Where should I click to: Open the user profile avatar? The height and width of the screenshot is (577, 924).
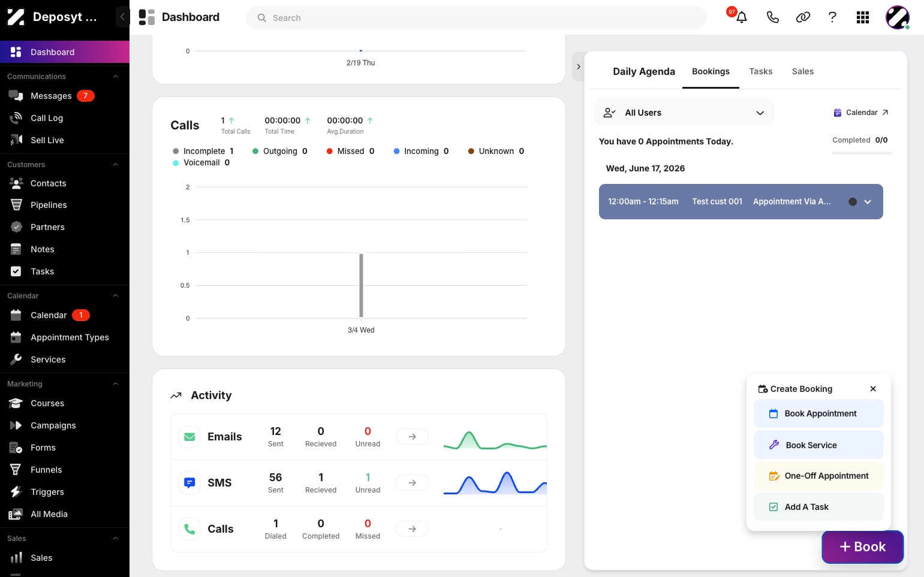click(x=898, y=17)
